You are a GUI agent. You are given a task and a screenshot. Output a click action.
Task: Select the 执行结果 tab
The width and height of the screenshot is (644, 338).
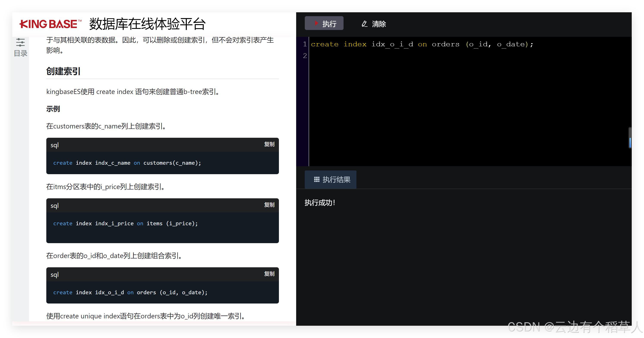(x=330, y=179)
